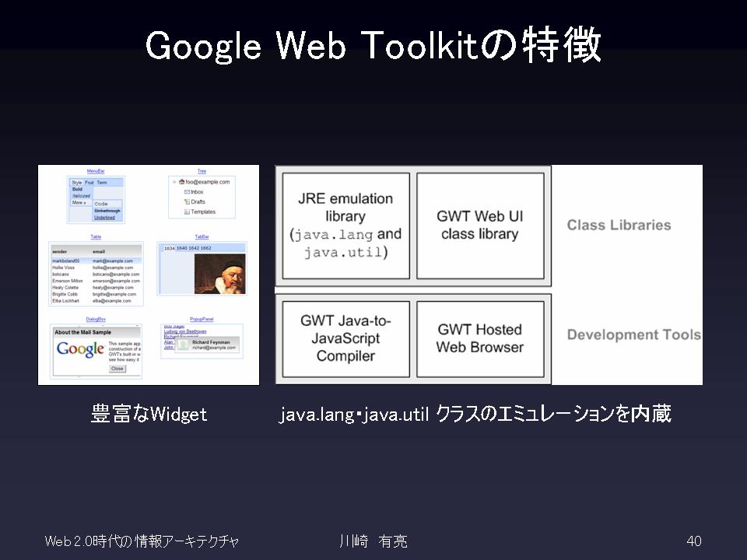This screenshot has width=747, height=560.
Task: Click the home icon beside foo@example.com
Action: (x=181, y=182)
